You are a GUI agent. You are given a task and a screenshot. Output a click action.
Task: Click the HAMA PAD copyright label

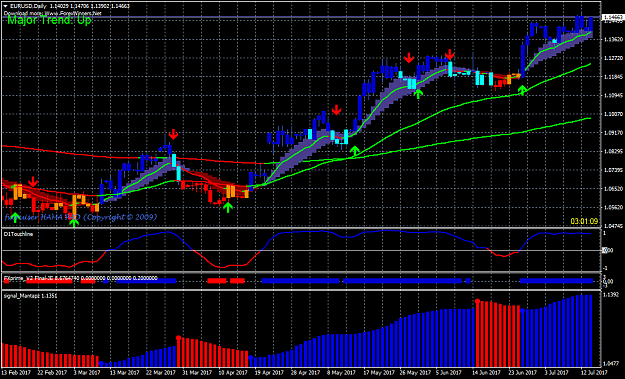pyautogui.click(x=81, y=217)
